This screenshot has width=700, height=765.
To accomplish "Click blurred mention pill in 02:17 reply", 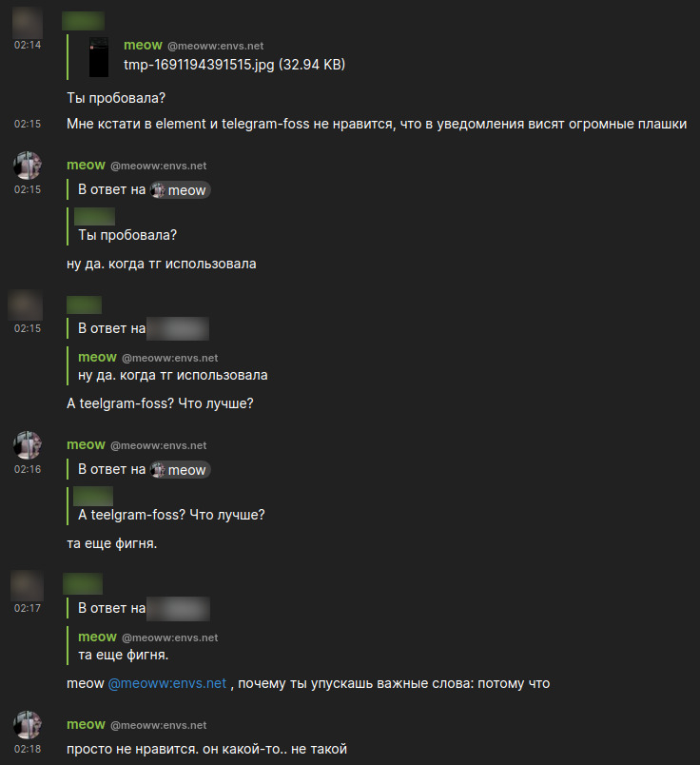I will coord(179,608).
